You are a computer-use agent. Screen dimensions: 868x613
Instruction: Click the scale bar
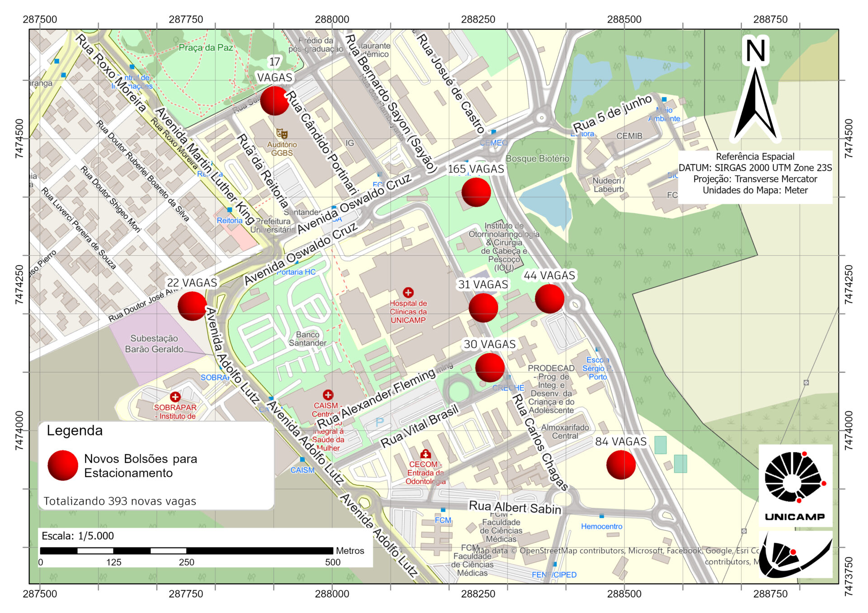pyautogui.click(x=186, y=551)
